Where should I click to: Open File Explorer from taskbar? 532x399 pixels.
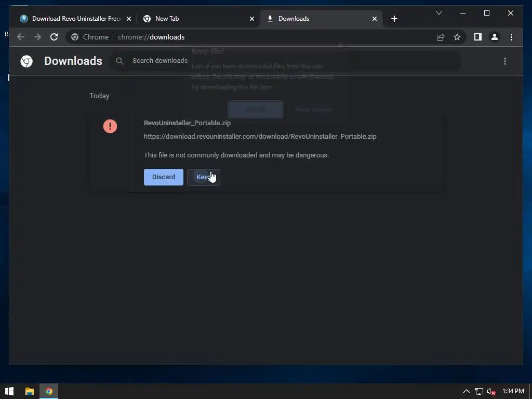tap(30, 391)
